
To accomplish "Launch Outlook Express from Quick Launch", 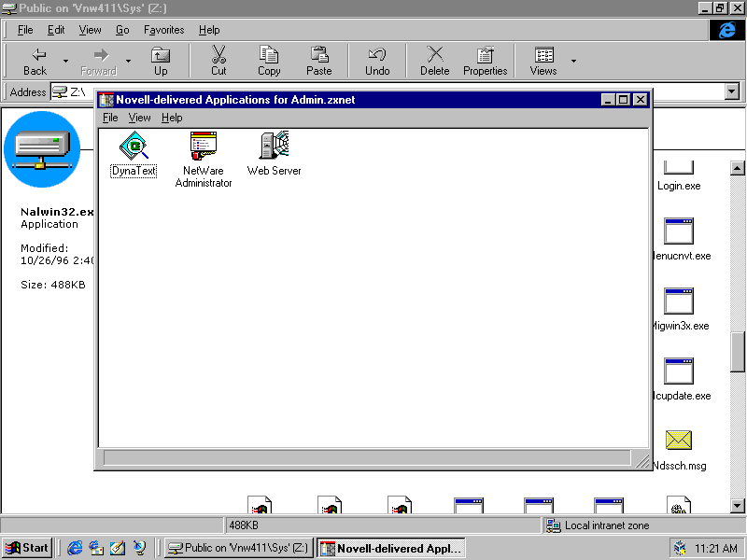I will [x=96, y=548].
